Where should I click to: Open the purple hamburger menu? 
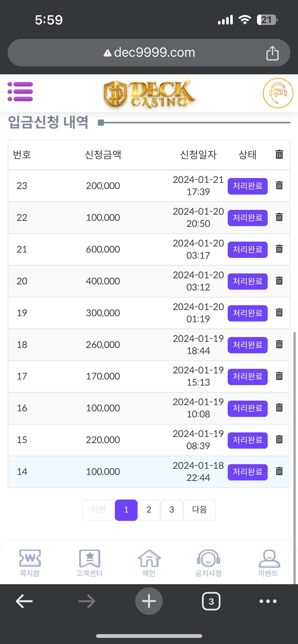tap(20, 92)
